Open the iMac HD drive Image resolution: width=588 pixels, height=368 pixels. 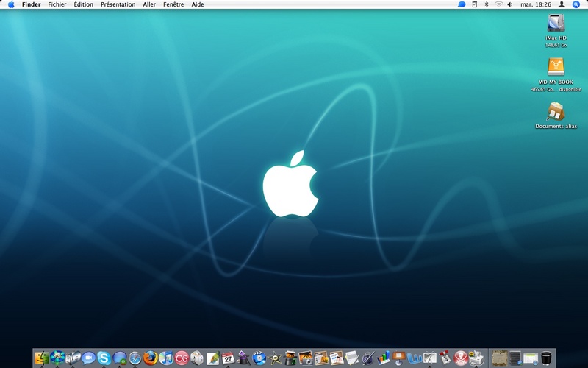[x=556, y=23]
